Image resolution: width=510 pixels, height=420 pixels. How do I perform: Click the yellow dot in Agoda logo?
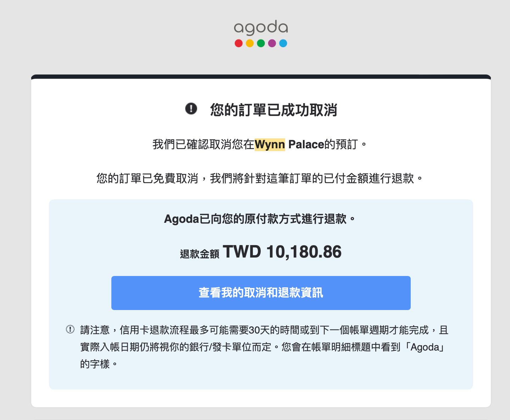tap(250, 43)
